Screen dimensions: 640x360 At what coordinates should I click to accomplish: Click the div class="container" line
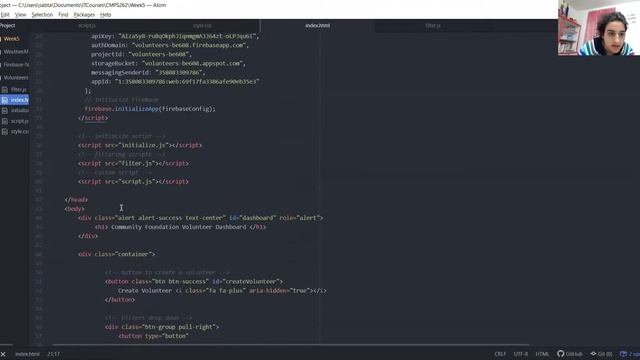[116, 254]
